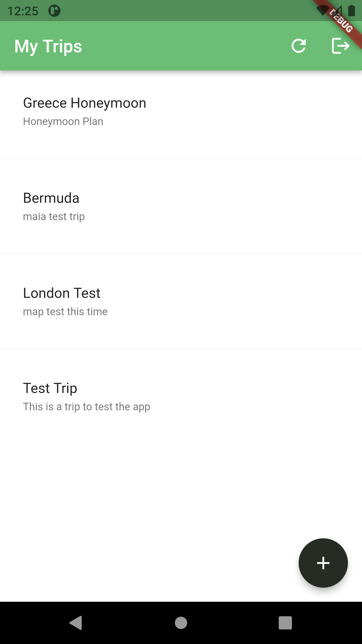Tap the maia test trip subtitle
The height and width of the screenshot is (644, 362).
pos(54,217)
